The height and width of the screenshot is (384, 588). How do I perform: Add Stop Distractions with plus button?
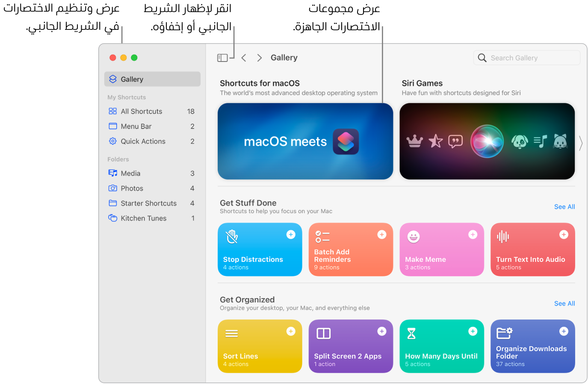coord(291,235)
